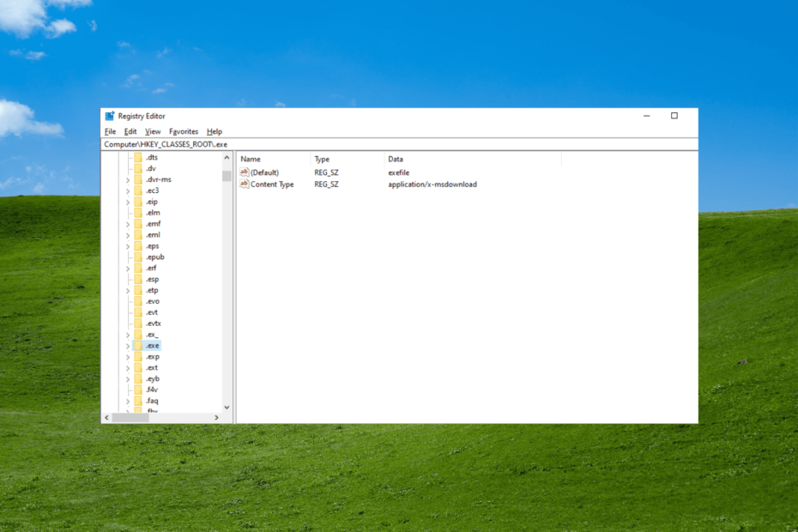Open the Edit menu
The height and width of the screenshot is (532, 798).
pos(130,130)
